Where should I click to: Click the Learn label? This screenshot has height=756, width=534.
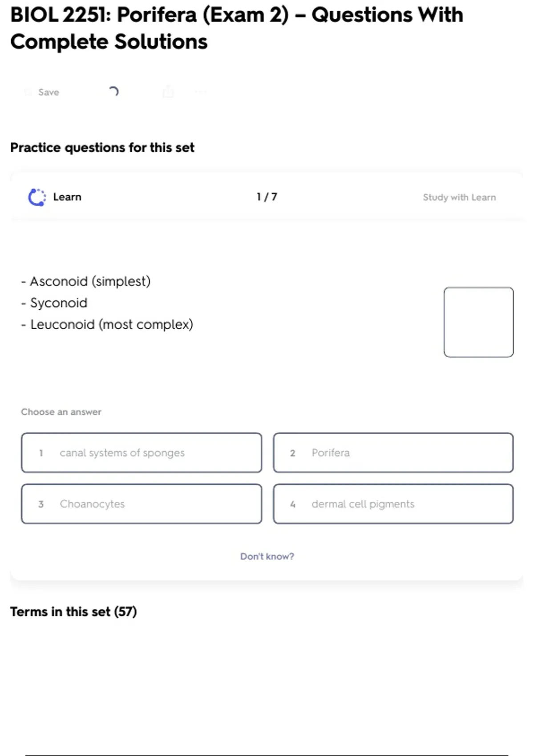(67, 197)
